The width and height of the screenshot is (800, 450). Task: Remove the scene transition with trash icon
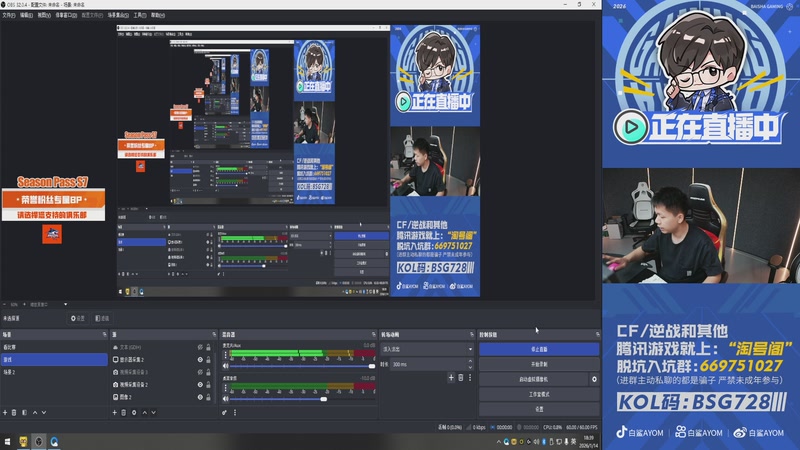tap(461, 378)
